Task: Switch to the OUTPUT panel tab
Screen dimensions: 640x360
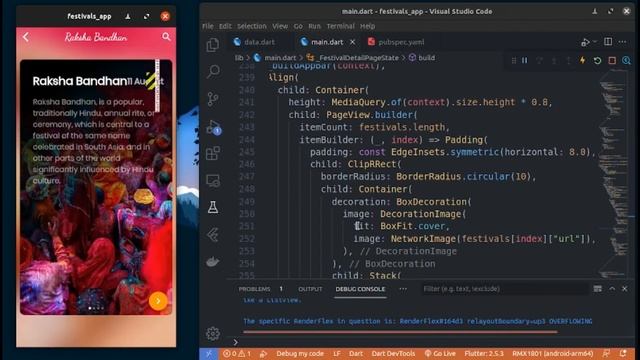Action: 310,289
